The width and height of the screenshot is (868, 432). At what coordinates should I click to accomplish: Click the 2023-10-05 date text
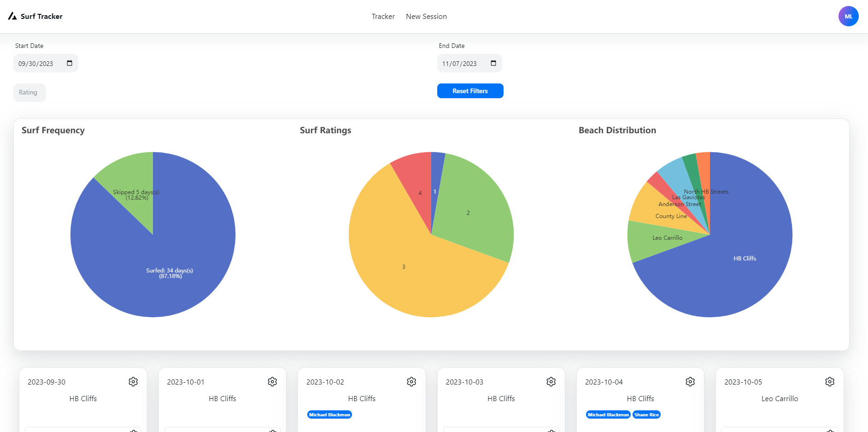pyautogui.click(x=743, y=382)
